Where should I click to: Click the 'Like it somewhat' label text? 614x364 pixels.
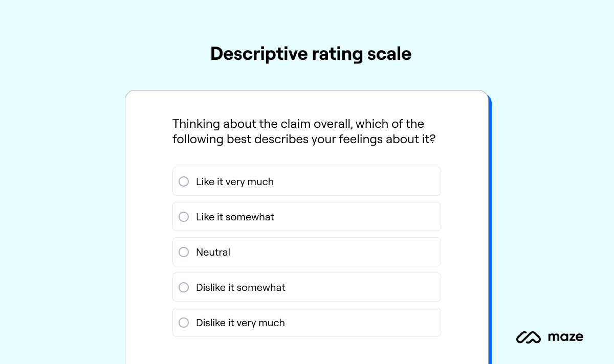235,216
